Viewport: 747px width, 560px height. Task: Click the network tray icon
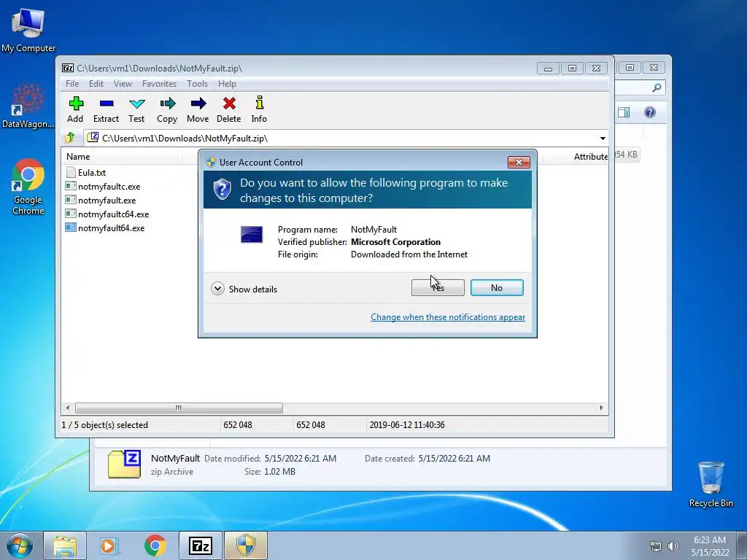coord(656,546)
